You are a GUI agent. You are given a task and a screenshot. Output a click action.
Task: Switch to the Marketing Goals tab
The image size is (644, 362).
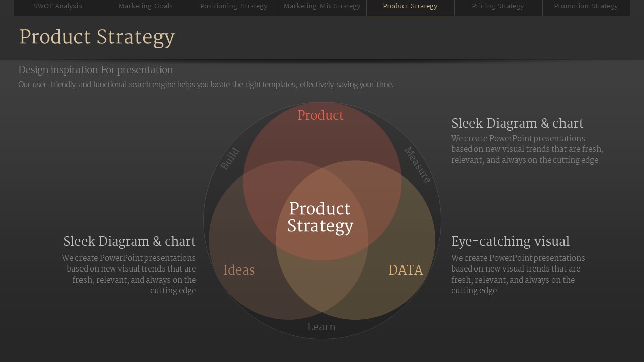point(145,6)
